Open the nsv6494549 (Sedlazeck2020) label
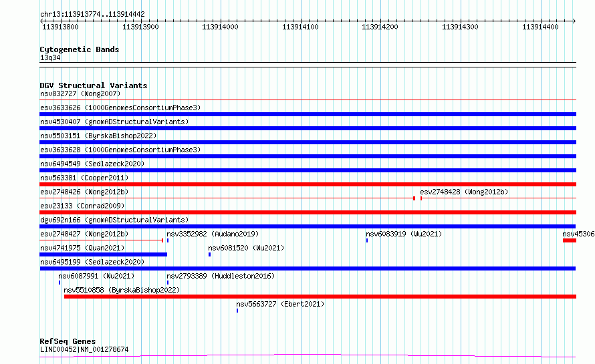The height and width of the screenshot is (364, 595). tap(92, 164)
